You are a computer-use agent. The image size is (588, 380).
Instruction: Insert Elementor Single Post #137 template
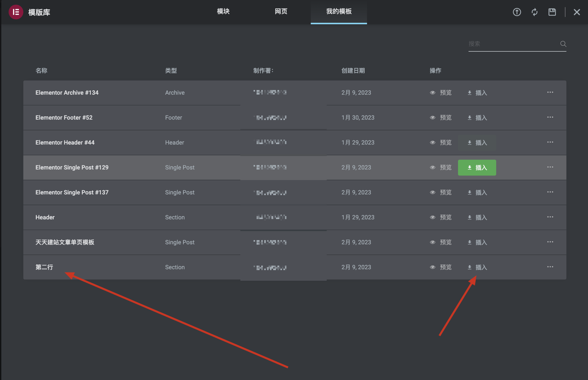point(477,192)
